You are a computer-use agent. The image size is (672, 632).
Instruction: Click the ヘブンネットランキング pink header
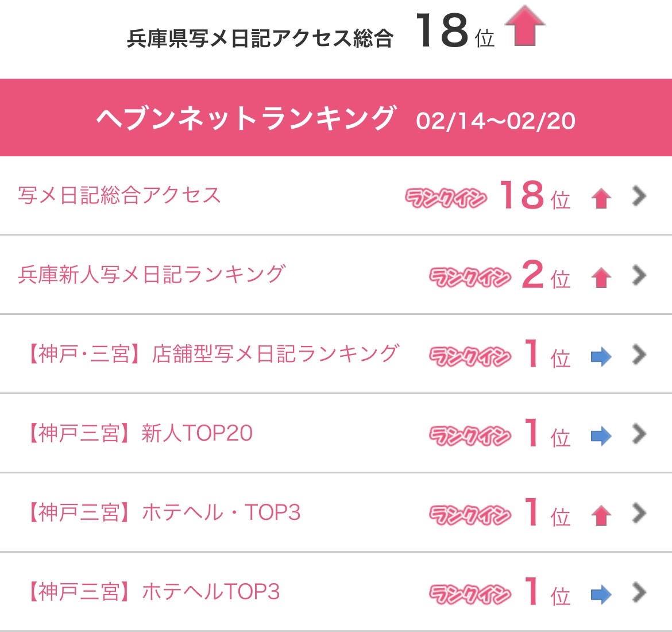click(336, 117)
